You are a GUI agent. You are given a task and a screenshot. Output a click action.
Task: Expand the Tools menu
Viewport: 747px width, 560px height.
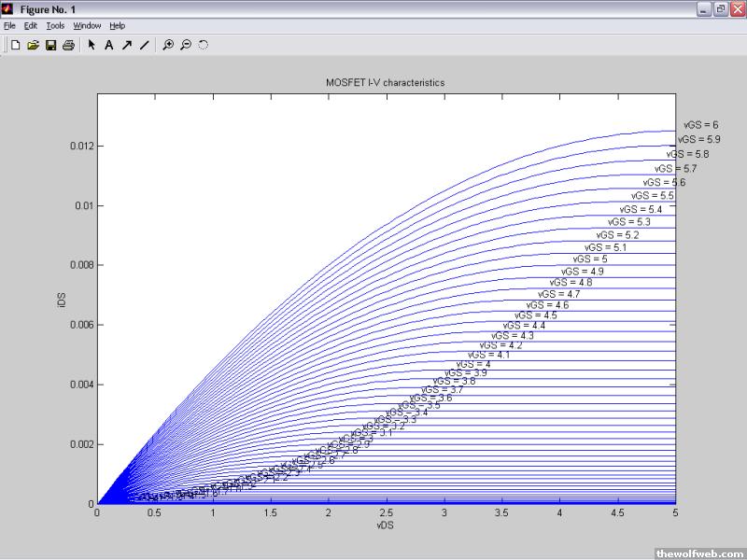[55, 25]
